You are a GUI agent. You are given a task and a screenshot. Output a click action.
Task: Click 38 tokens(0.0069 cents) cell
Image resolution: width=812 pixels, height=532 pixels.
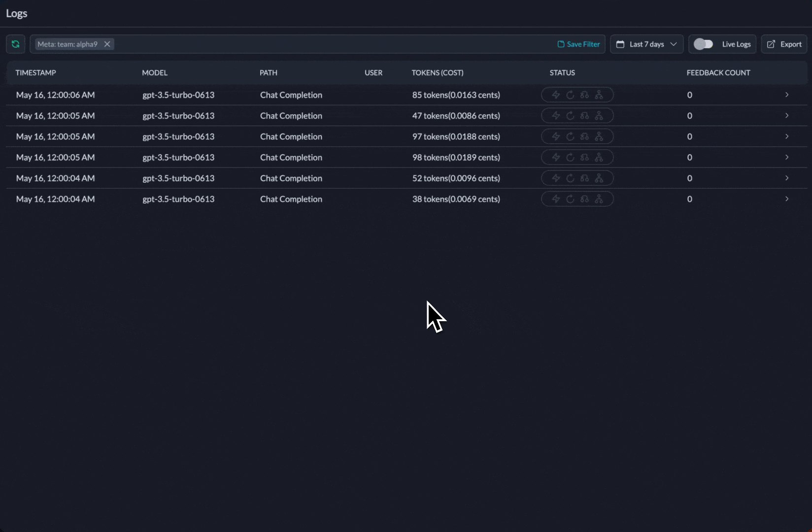[456, 199]
